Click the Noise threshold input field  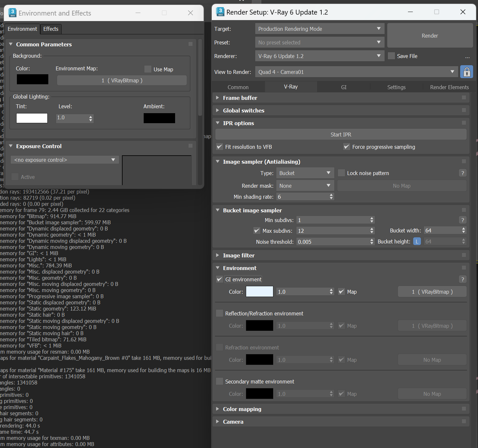point(333,242)
